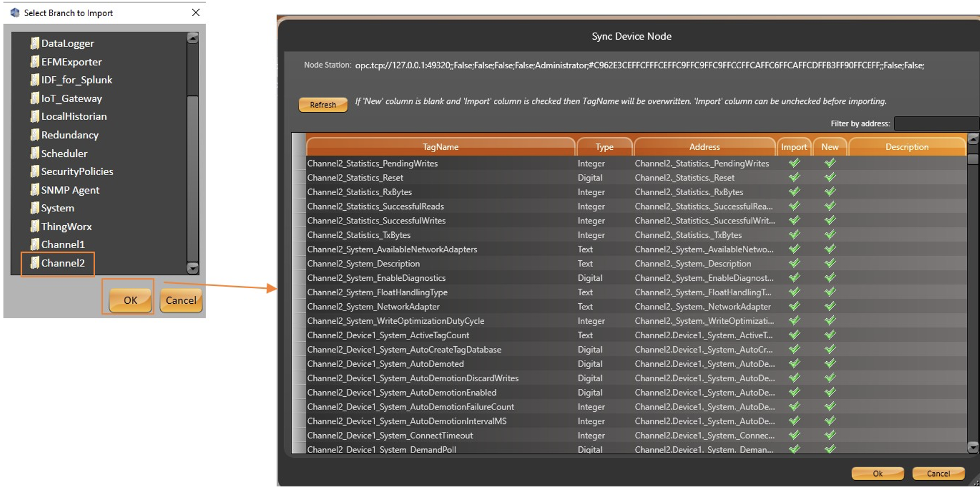Image resolution: width=980 pixels, height=487 pixels.
Task: Click the LocalHistorian folder icon
Action: pyautogui.click(x=35, y=117)
